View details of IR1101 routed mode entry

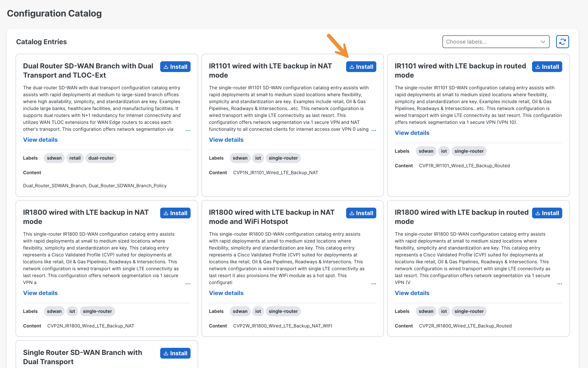tap(412, 133)
